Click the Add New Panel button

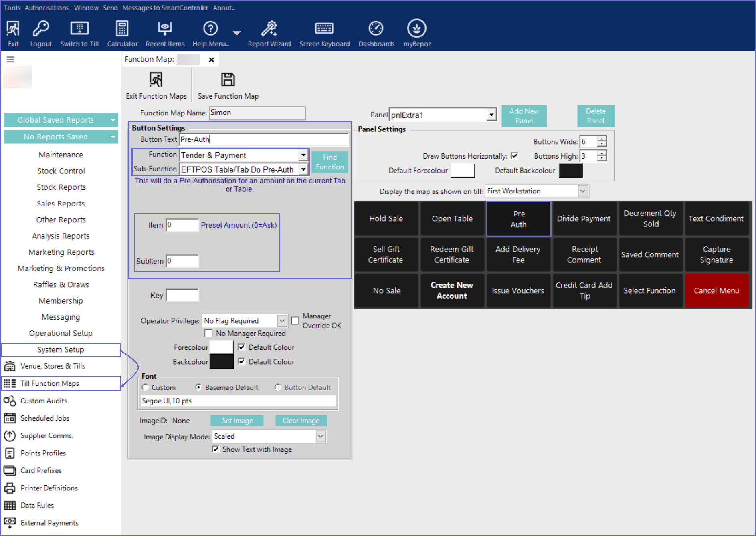(524, 116)
